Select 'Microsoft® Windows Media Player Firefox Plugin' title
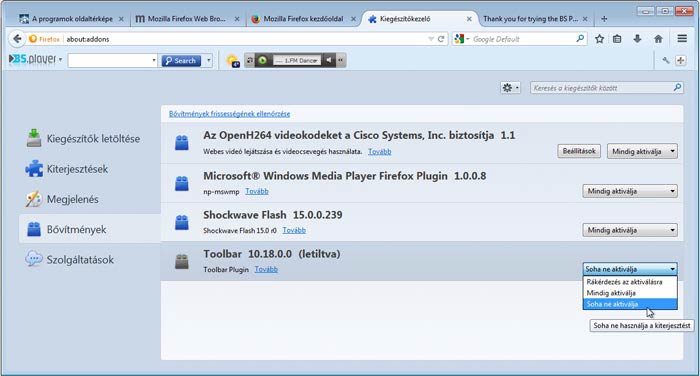Image resolution: width=700 pixels, height=376 pixels. pyautogui.click(x=325, y=176)
